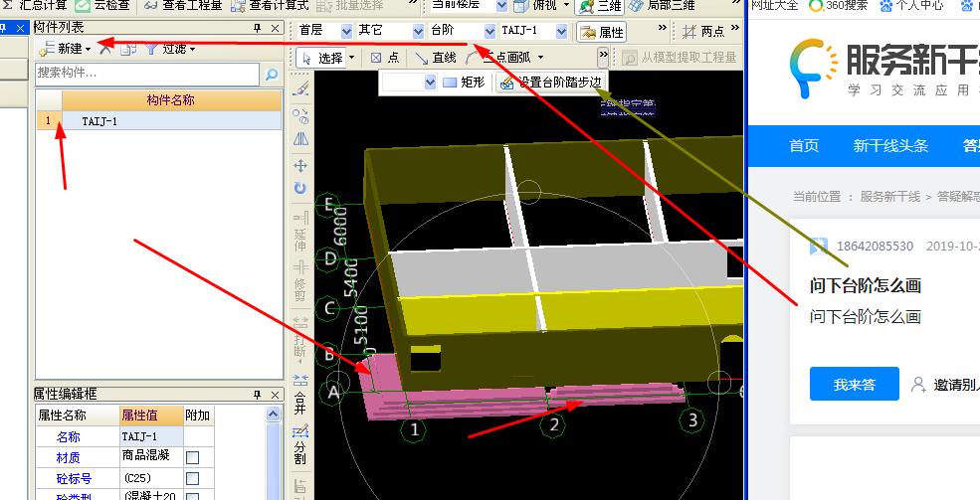Tick the 附加 checkbox for 砼标号
The image size is (980, 500).
pyautogui.click(x=192, y=478)
